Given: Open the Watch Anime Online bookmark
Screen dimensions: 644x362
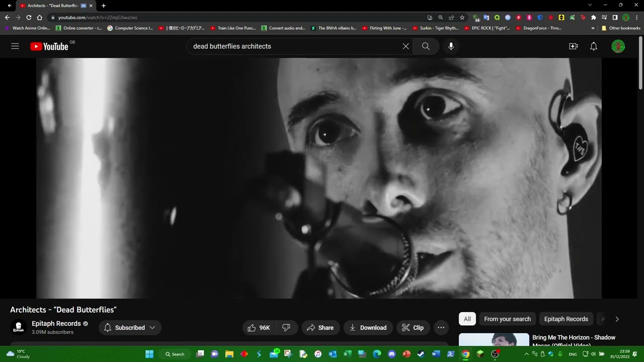Looking at the screenshot, I should pos(28,28).
